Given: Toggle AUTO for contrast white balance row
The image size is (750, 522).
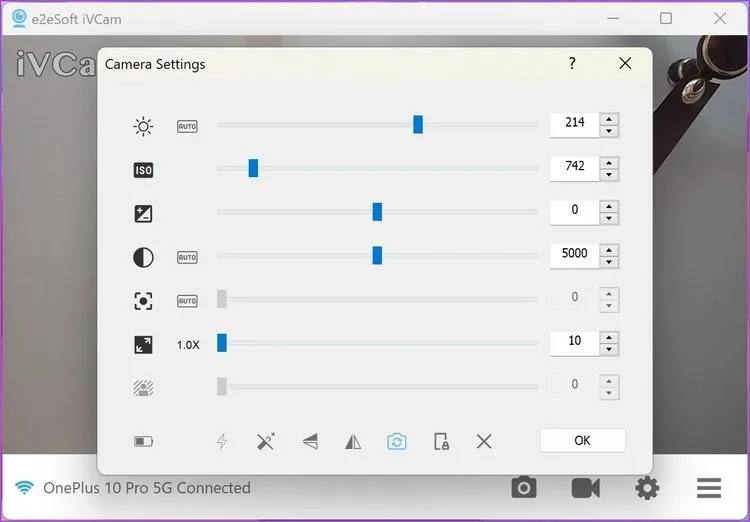Looking at the screenshot, I should 187,257.
